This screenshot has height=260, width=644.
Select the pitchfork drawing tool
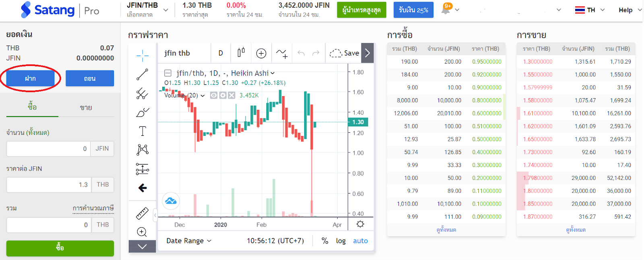[142, 93]
